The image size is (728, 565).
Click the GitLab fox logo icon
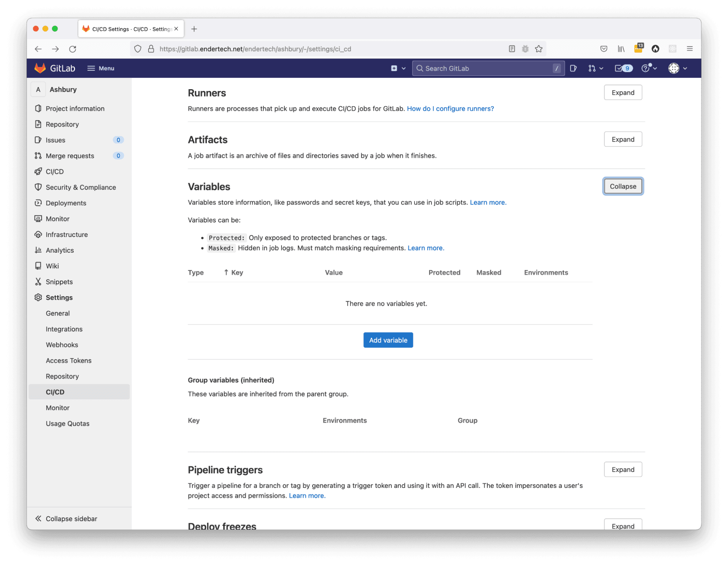point(40,68)
